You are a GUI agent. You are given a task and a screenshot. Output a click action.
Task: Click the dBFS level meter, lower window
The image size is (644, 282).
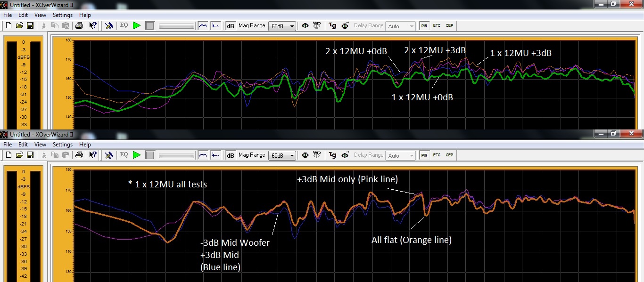tap(24, 224)
